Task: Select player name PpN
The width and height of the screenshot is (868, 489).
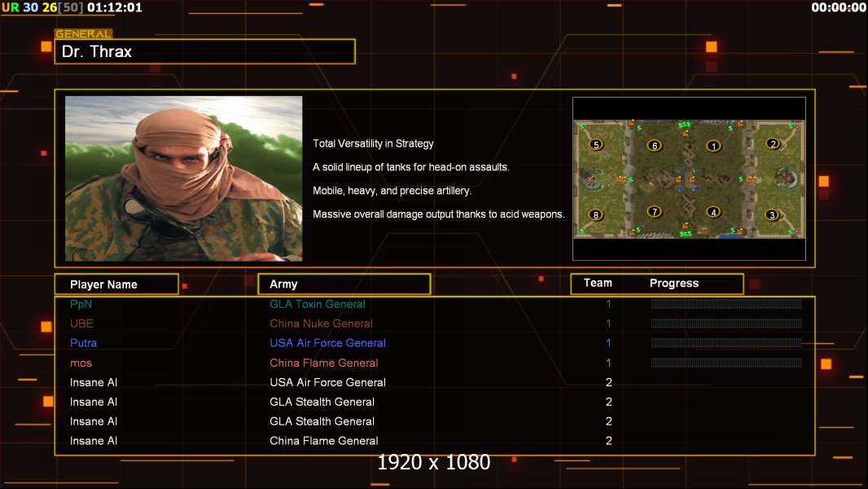Action: 81,304
